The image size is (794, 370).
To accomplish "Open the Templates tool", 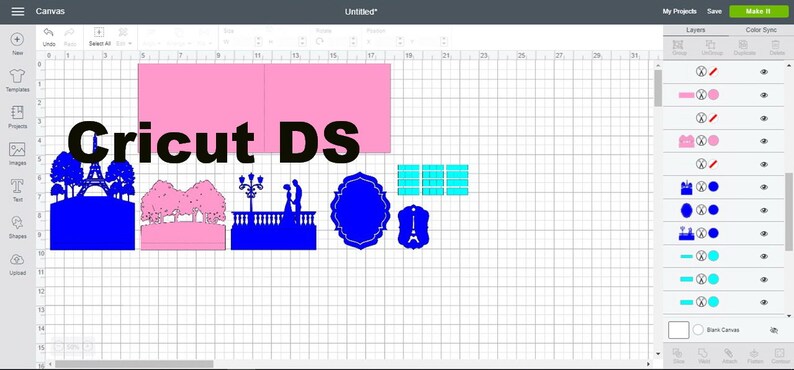I will tap(17, 76).
